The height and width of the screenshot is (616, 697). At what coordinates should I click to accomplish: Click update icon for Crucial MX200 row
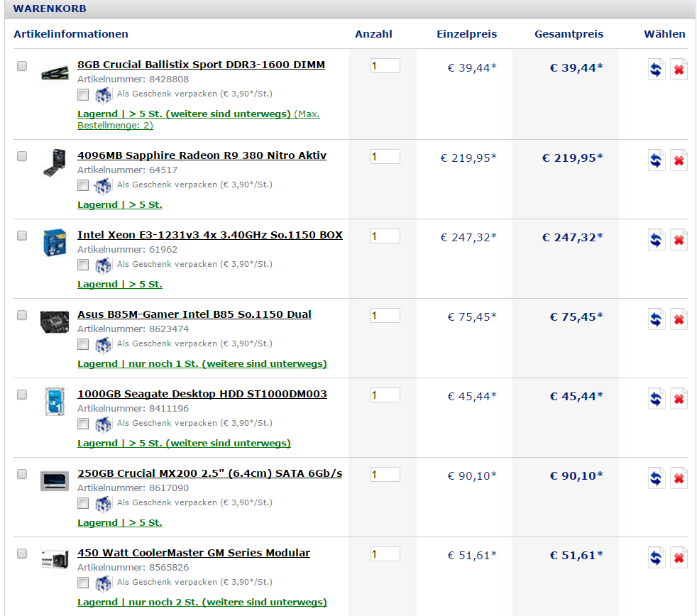[656, 478]
